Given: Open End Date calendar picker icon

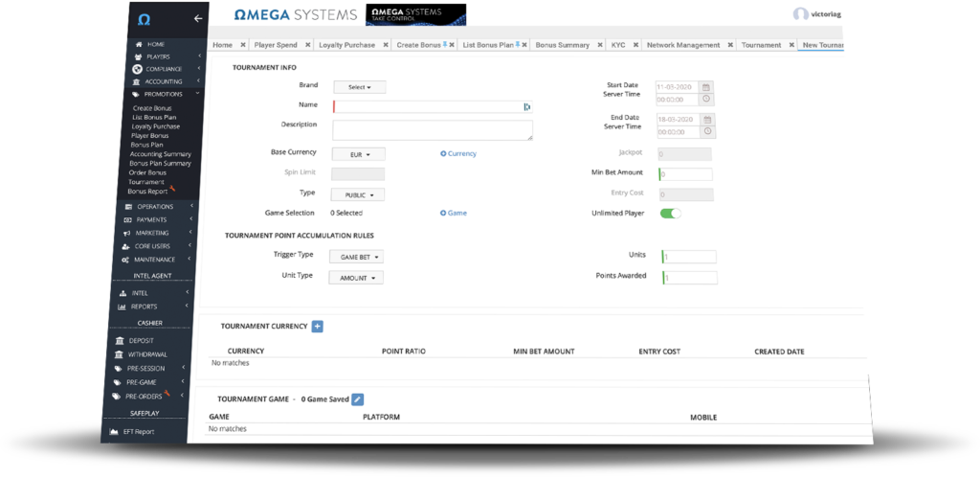Looking at the screenshot, I should (707, 121).
